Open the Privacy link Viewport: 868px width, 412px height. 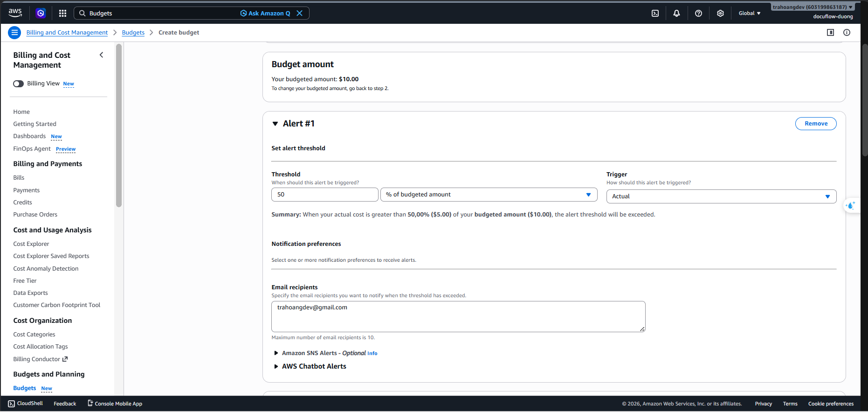click(764, 404)
